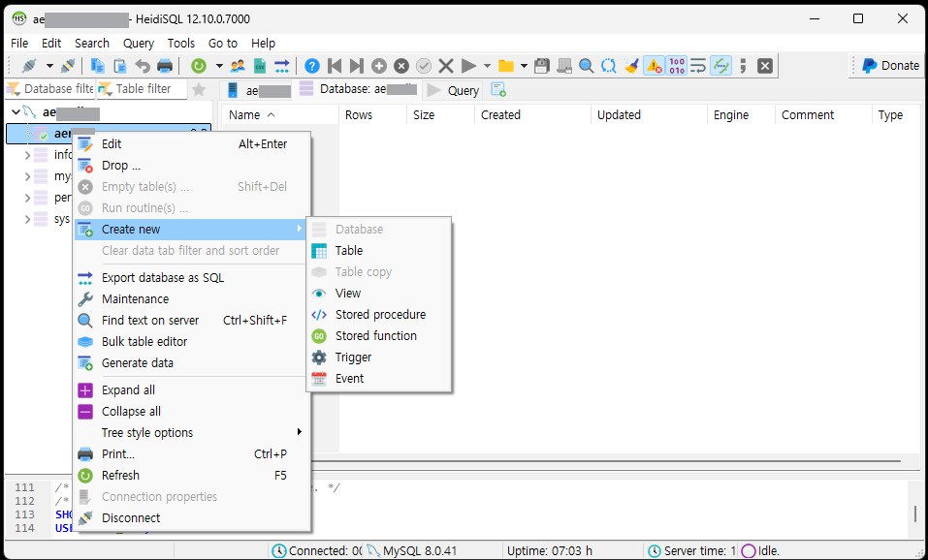The image size is (928, 560).
Task: Click the new query tab icon
Action: tap(498, 90)
